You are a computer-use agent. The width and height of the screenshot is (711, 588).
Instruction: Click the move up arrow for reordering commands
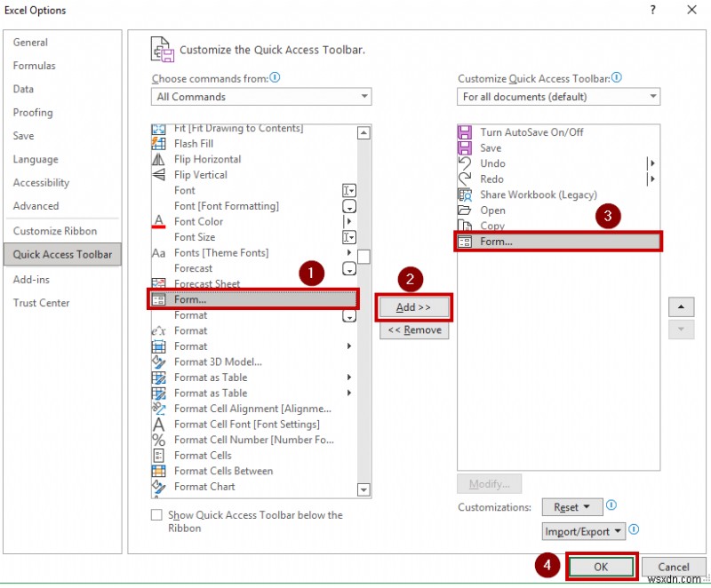point(681,306)
